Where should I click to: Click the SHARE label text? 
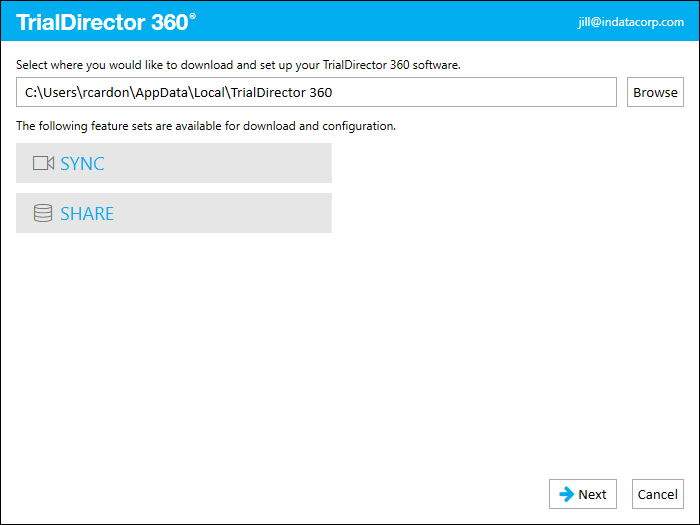pos(87,214)
